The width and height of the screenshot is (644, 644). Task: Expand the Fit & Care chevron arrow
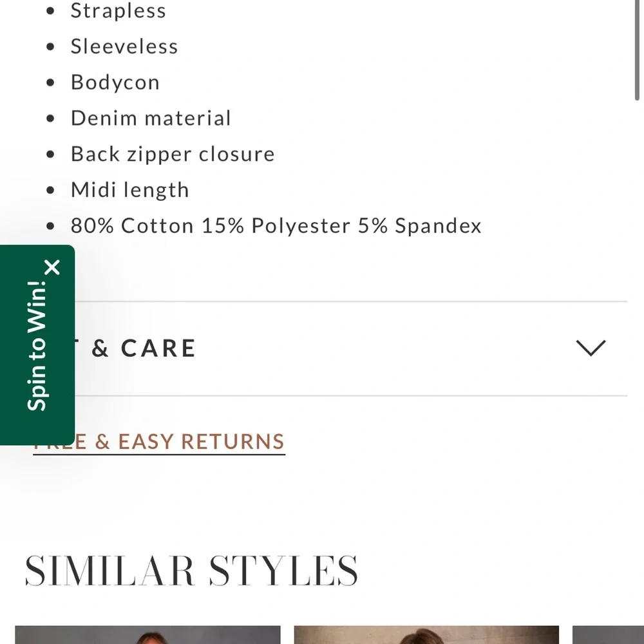(591, 348)
